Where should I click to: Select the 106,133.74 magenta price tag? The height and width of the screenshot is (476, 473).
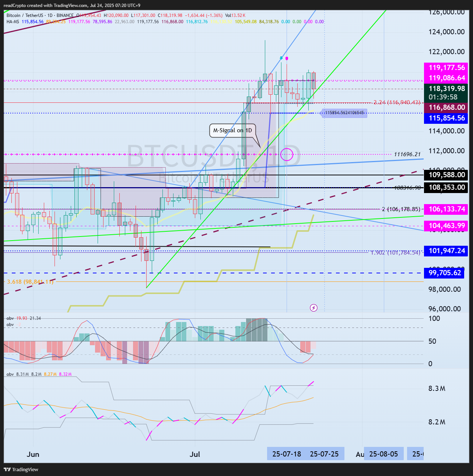click(446, 209)
